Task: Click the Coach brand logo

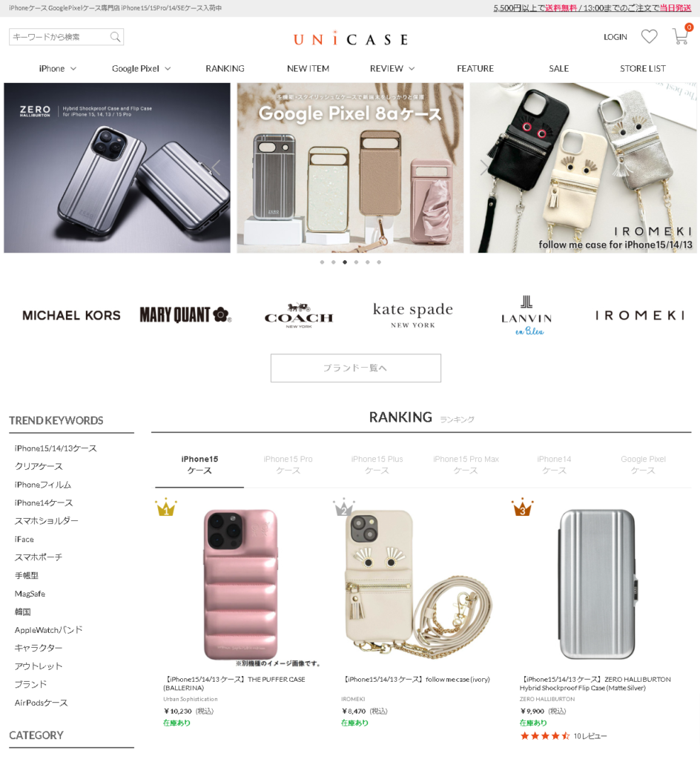Action: coord(299,316)
